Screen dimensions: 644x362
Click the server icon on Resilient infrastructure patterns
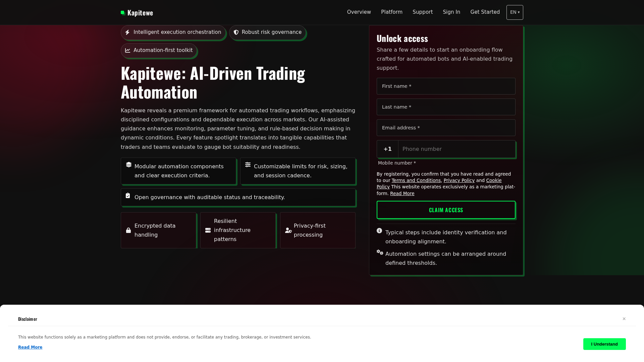tap(208, 230)
